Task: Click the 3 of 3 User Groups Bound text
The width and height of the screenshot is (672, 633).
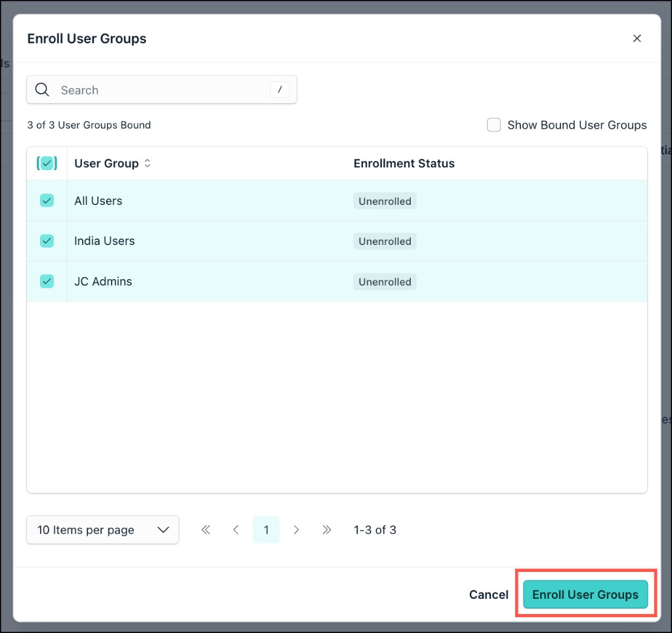Action: 89,125
